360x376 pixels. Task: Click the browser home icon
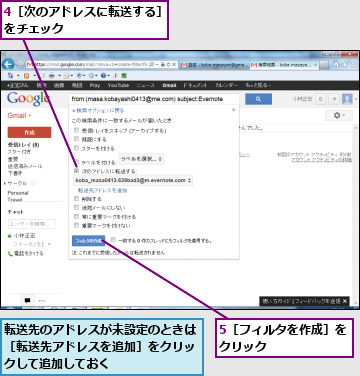pyautogui.click(x=336, y=64)
